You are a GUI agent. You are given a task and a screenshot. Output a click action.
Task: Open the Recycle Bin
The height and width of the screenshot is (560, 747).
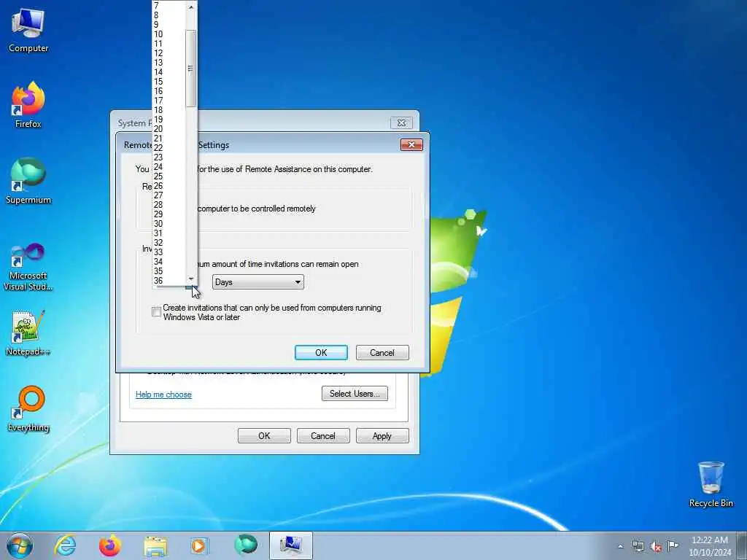pyautogui.click(x=711, y=484)
